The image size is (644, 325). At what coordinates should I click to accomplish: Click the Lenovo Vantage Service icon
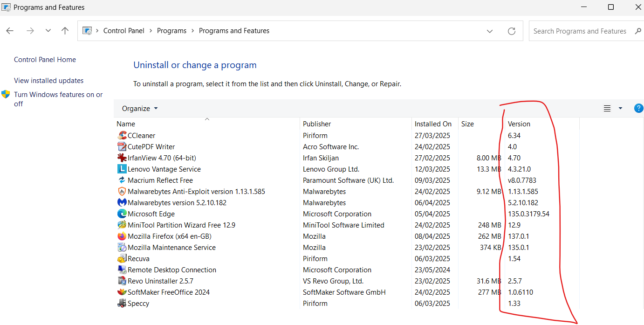click(x=122, y=169)
